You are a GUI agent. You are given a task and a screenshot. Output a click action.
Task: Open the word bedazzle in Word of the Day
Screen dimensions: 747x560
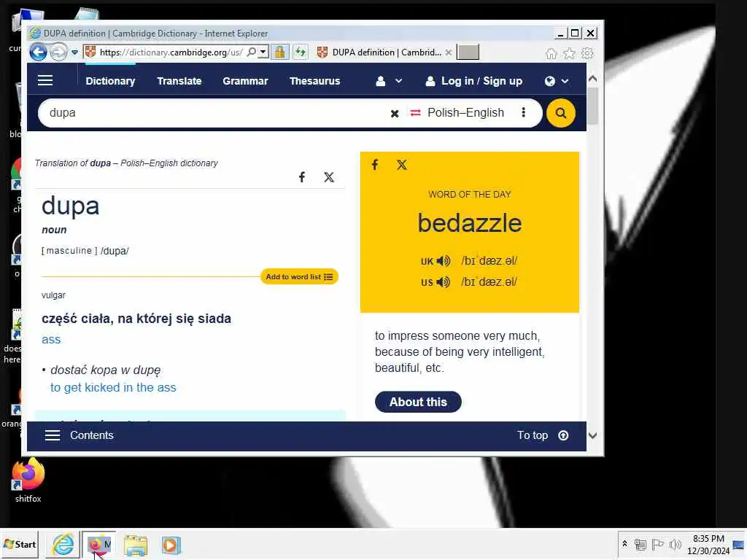point(470,223)
